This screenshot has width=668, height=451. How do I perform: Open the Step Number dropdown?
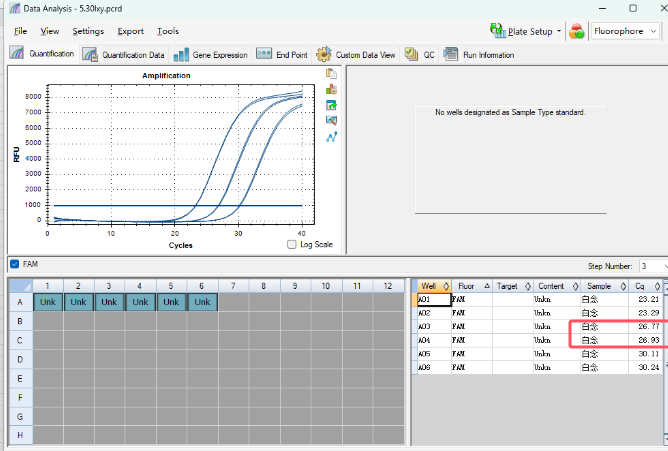(x=653, y=266)
